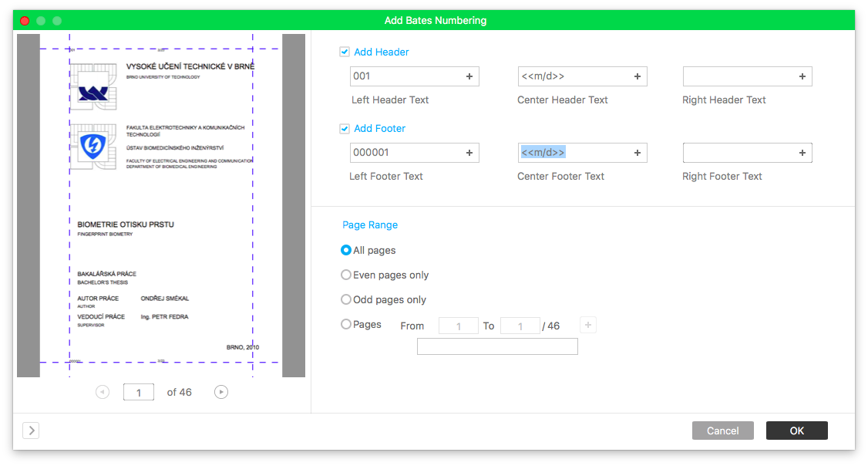
Task: Click the To page number field
Action: coord(520,326)
